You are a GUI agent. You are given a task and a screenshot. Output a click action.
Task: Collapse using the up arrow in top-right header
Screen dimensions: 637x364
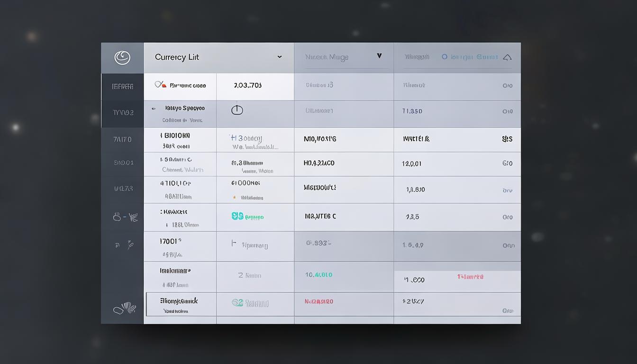tap(507, 57)
